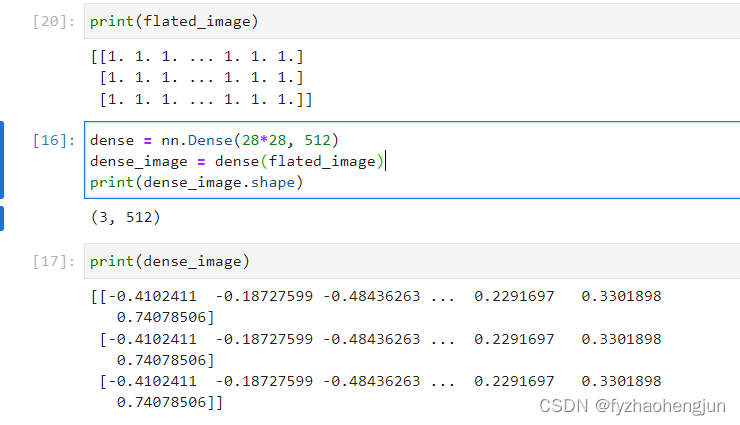Screen dimensions: 740x425
Task: Click the line 'dense = nn.Dense(28*28, 512)'
Action: [214, 140]
